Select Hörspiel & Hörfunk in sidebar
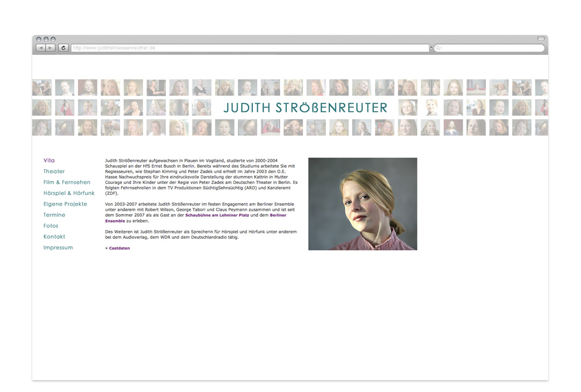Screen dimensions: 581x392 pyautogui.click(x=69, y=193)
